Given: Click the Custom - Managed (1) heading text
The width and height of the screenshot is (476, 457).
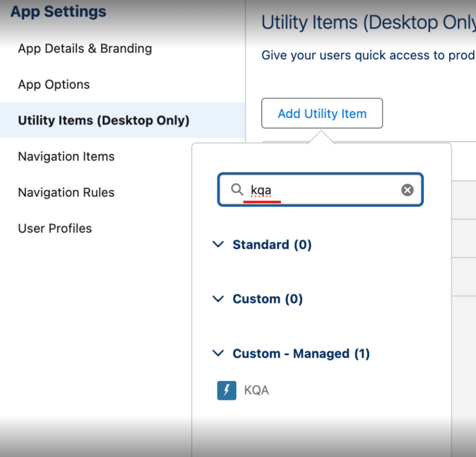Looking at the screenshot, I should coord(301,353).
